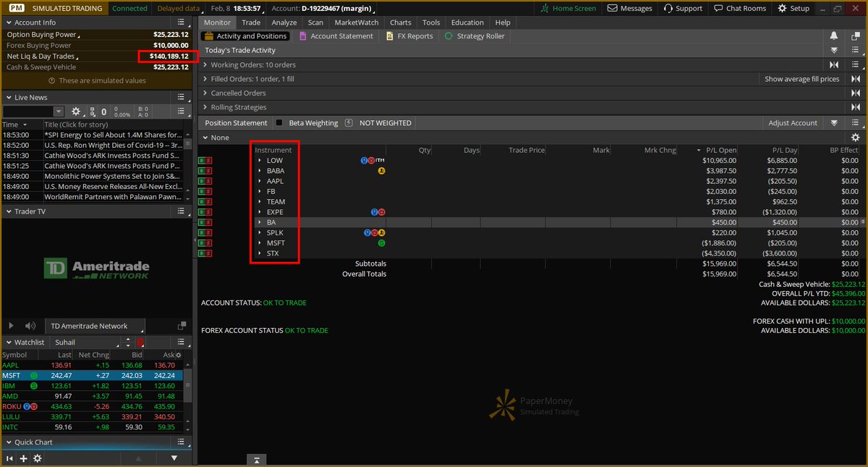Open the Live News symbol dropdown

[59, 112]
